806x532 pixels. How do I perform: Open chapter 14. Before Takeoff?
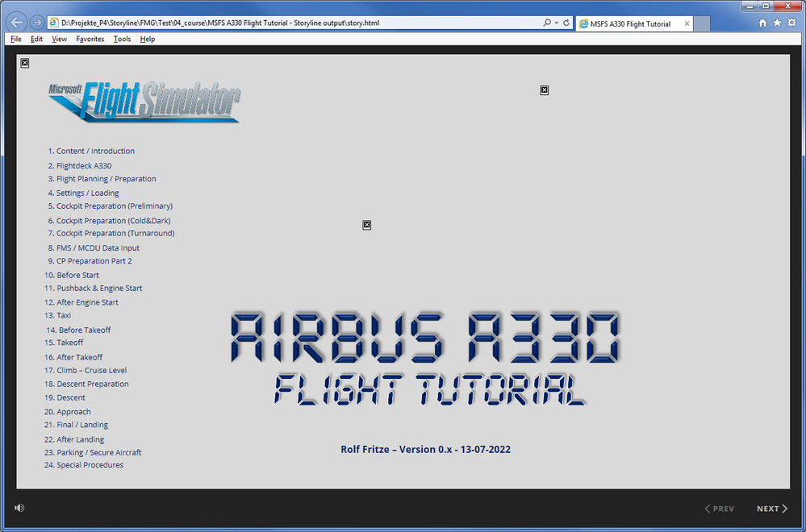(x=78, y=330)
